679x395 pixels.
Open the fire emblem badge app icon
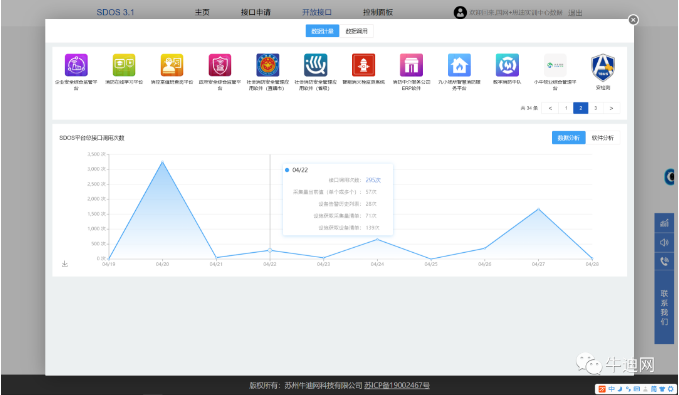click(268, 65)
